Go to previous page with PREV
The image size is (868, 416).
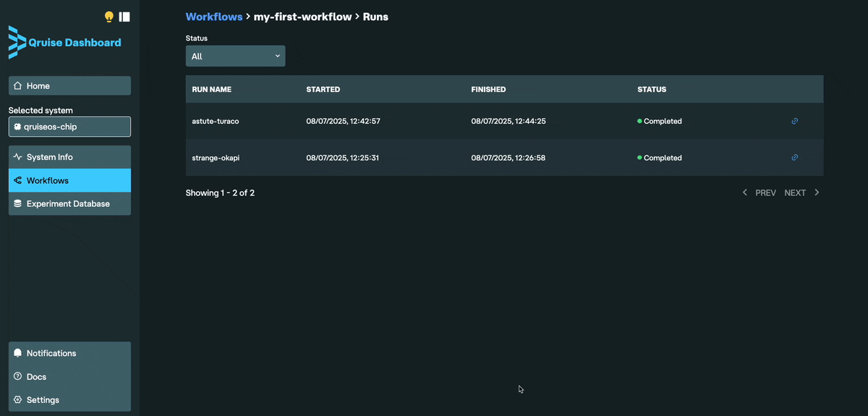pyautogui.click(x=759, y=193)
